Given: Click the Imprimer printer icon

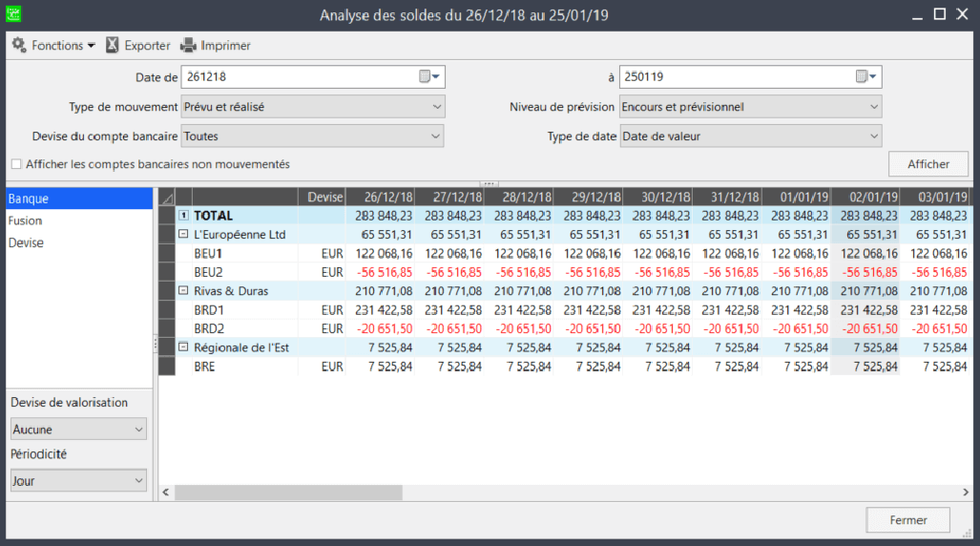Looking at the screenshot, I should coord(188,45).
